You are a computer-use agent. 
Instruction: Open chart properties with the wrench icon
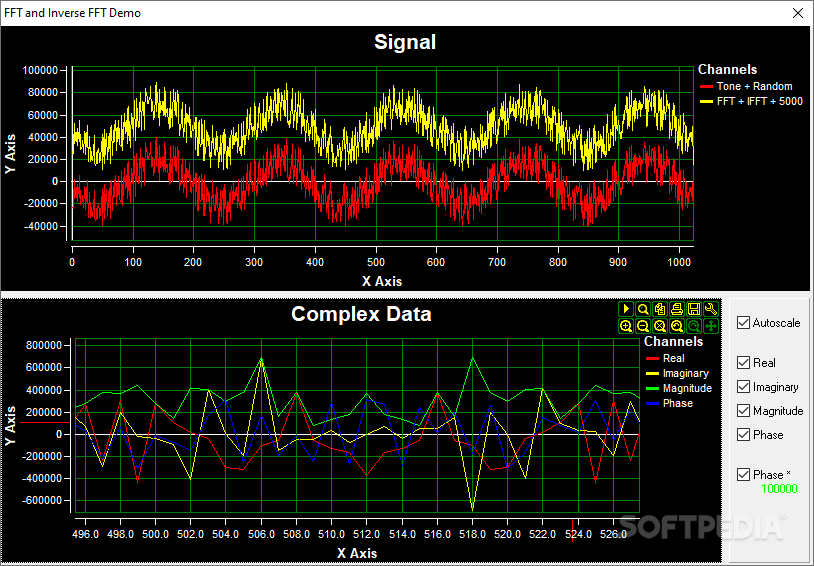pos(711,309)
